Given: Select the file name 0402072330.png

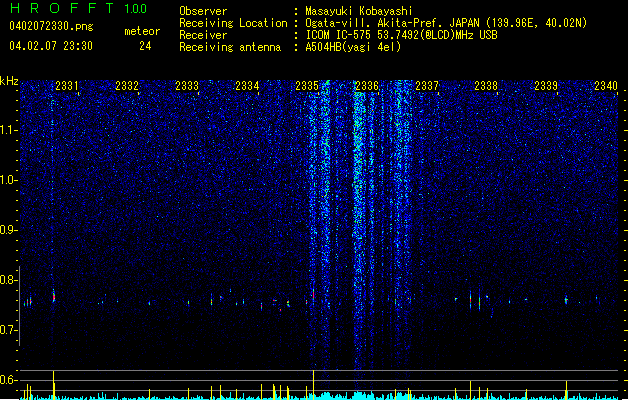Looking at the screenshot, I should (x=51, y=26).
